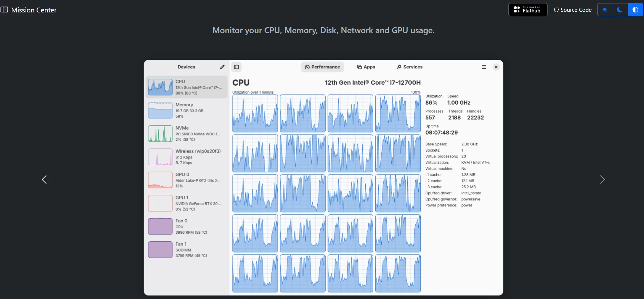This screenshot has width=644, height=299.
Task: Open the Source Code link
Action: click(573, 10)
